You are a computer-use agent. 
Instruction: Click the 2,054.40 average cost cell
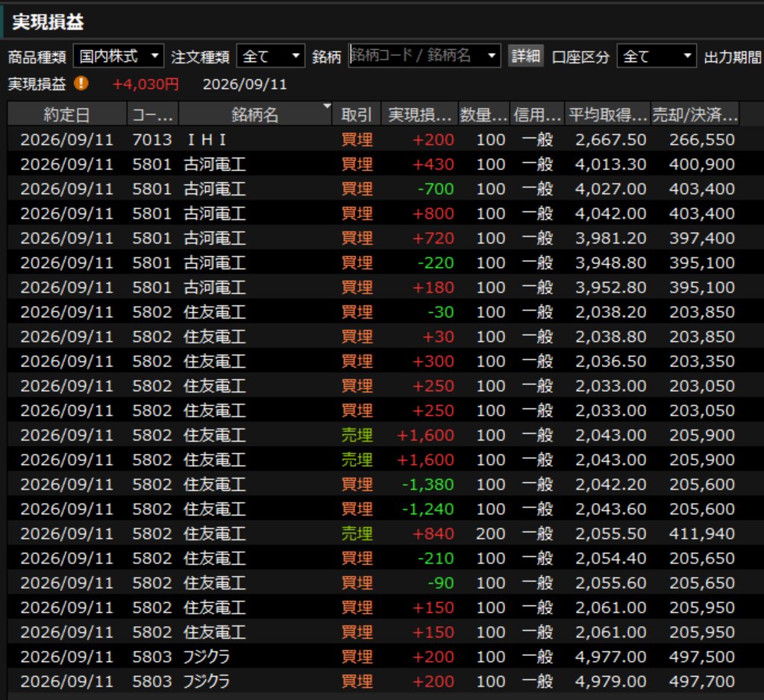coord(610,558)
